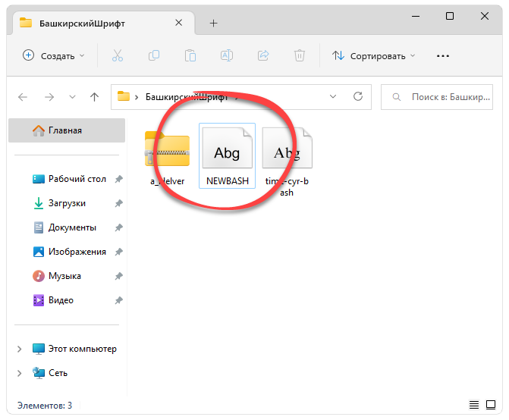
Task: Maximize the Explorer window
Action: click(x=450, y=16)
